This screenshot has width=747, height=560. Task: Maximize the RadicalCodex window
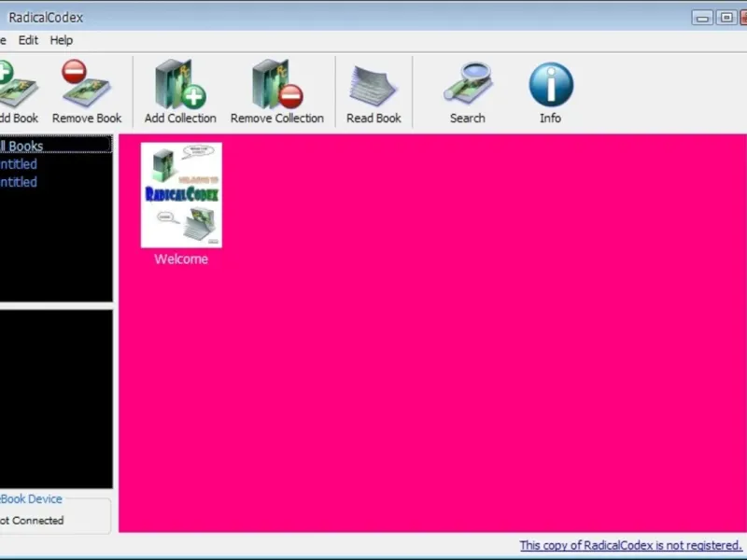click(726, 18)
